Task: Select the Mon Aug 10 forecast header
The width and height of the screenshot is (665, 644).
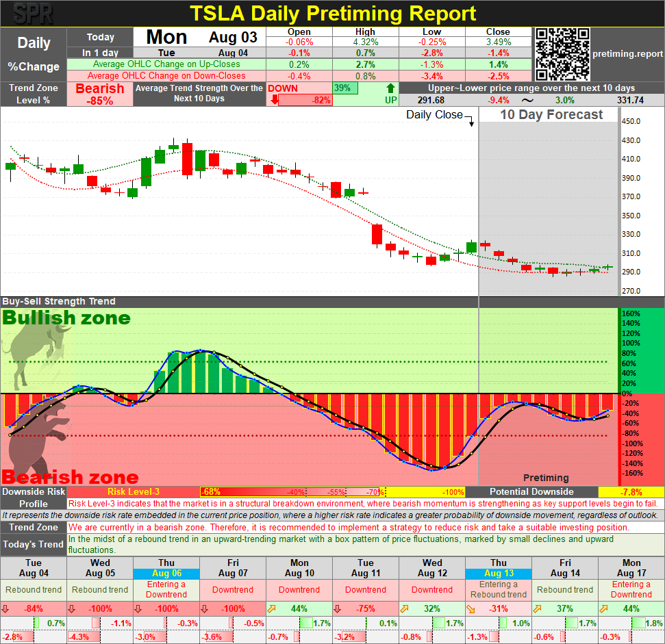Action: tap(299, 568)
